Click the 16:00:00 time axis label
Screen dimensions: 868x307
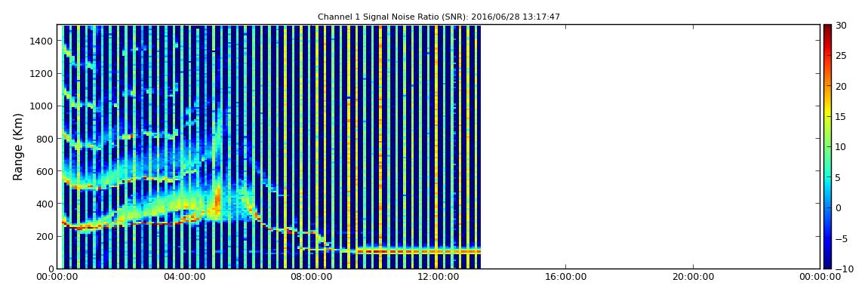tap(566, 278)
